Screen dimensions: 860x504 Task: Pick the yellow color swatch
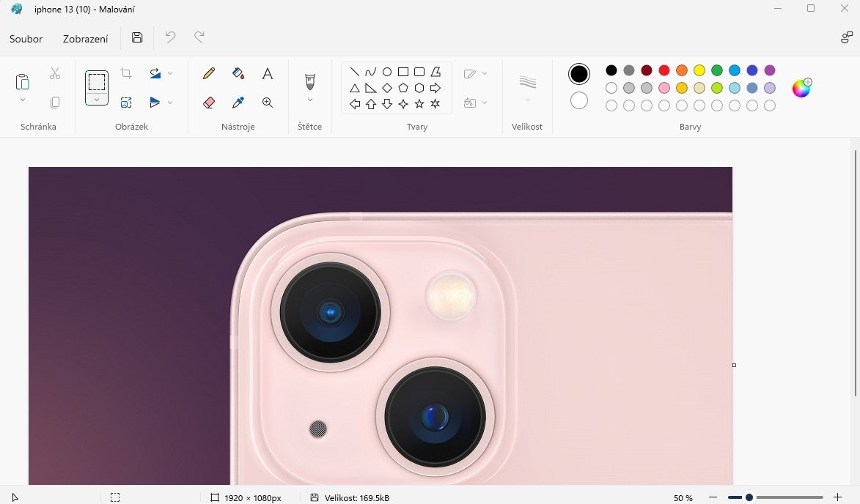[x=699, y=70]
